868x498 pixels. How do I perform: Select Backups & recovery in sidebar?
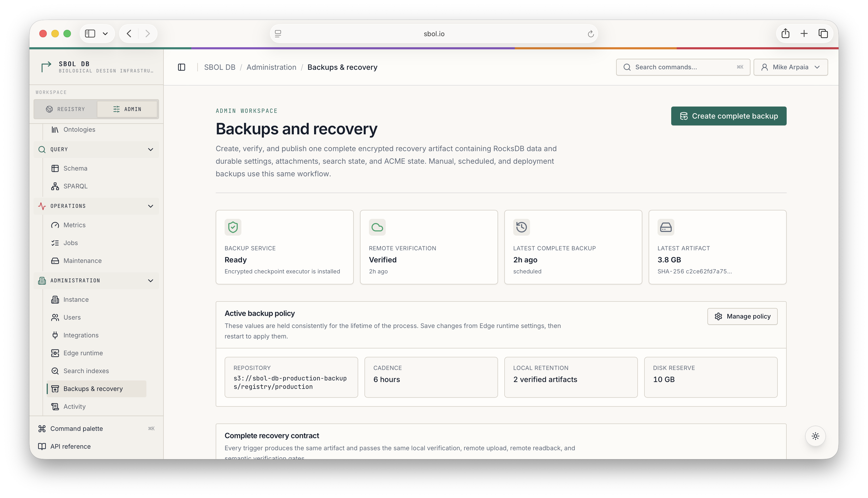tap(97, 389)
